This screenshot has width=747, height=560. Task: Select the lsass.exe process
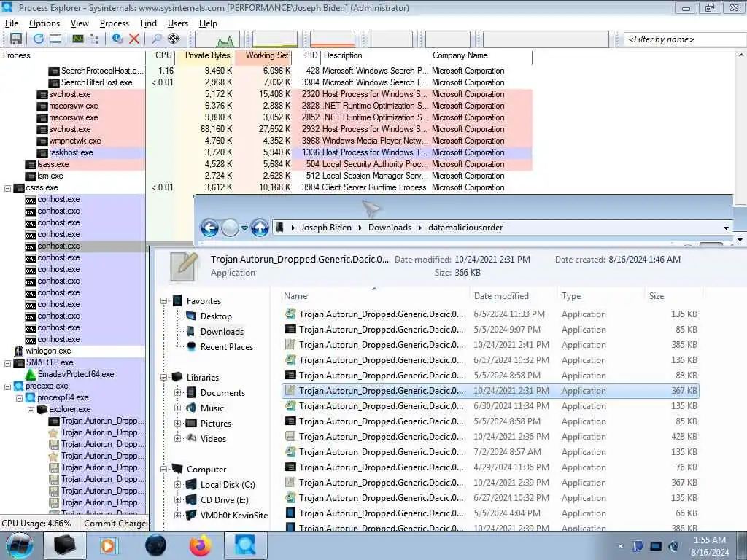53,164
